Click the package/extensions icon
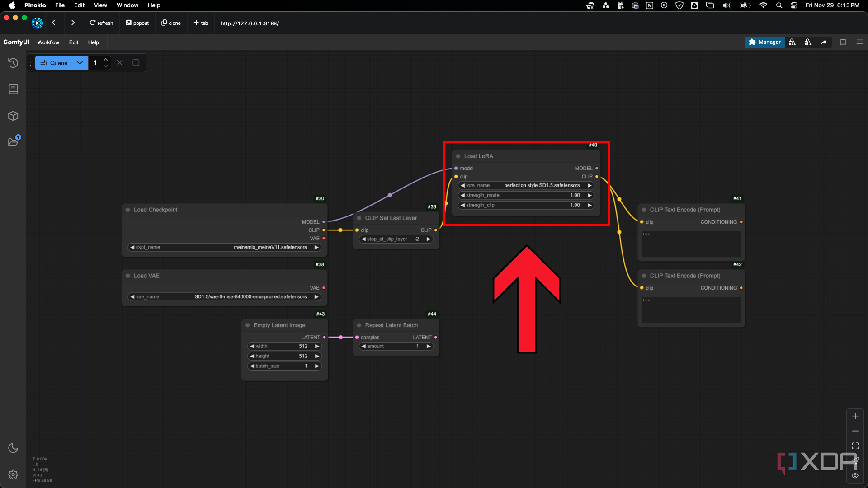Viewport: 868px width, 488px height. (13, 116)
